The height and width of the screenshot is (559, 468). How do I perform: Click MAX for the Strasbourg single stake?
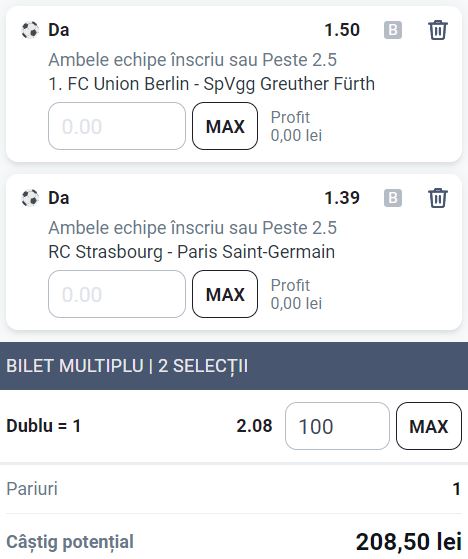tap(225, 294)
